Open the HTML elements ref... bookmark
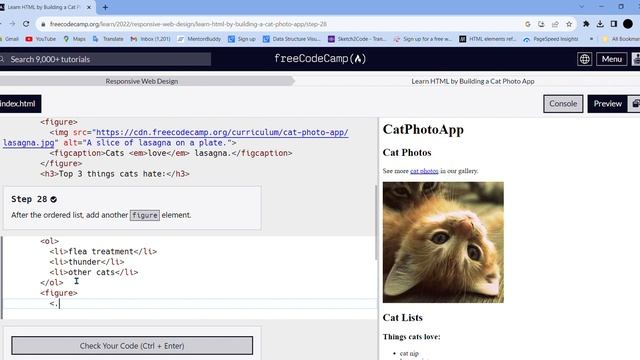640x360 pixels. click(x=488, y=39)
